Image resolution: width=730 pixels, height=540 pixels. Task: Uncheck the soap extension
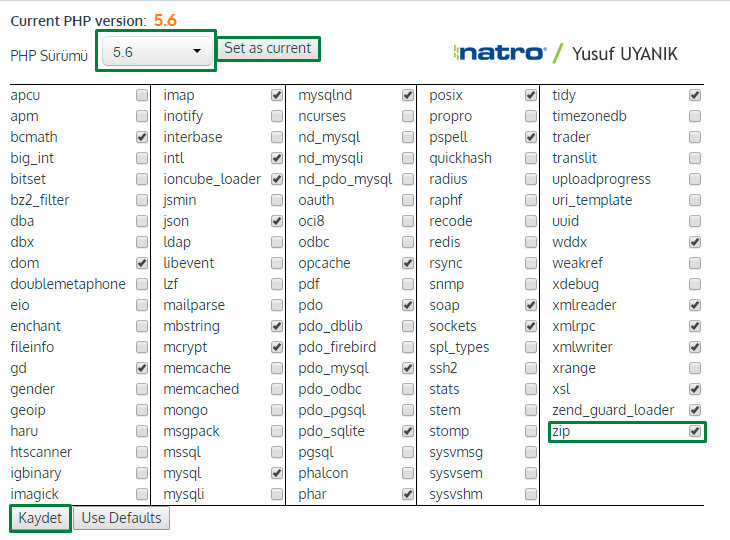(531, 305)
